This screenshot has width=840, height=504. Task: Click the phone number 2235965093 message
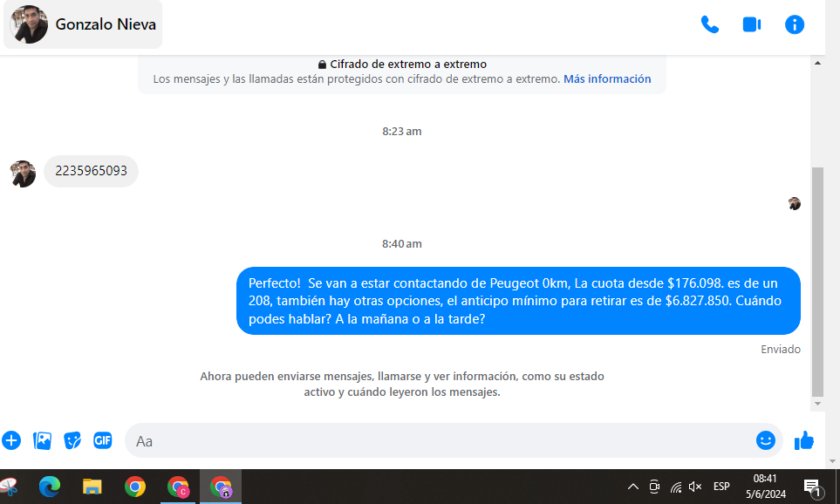[91, 171]
